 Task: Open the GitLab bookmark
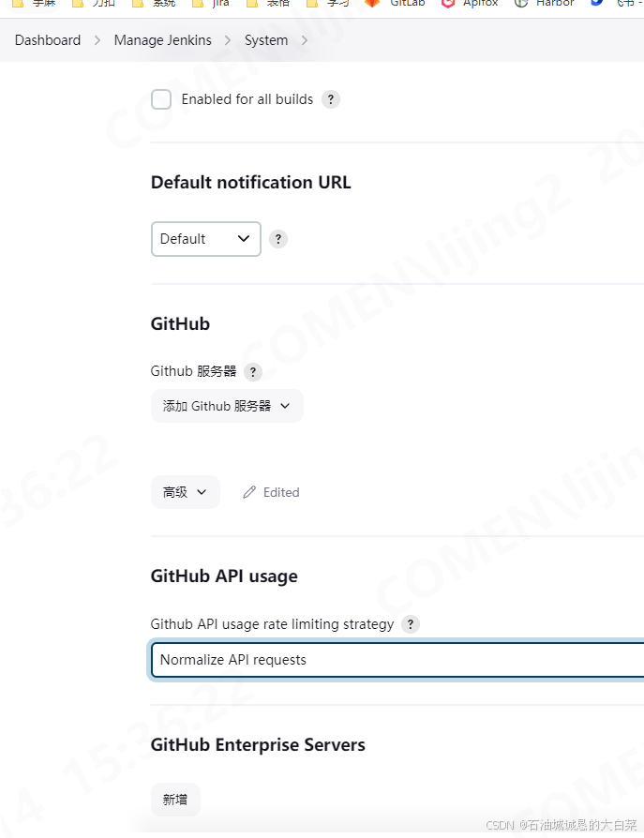(396, 3)
